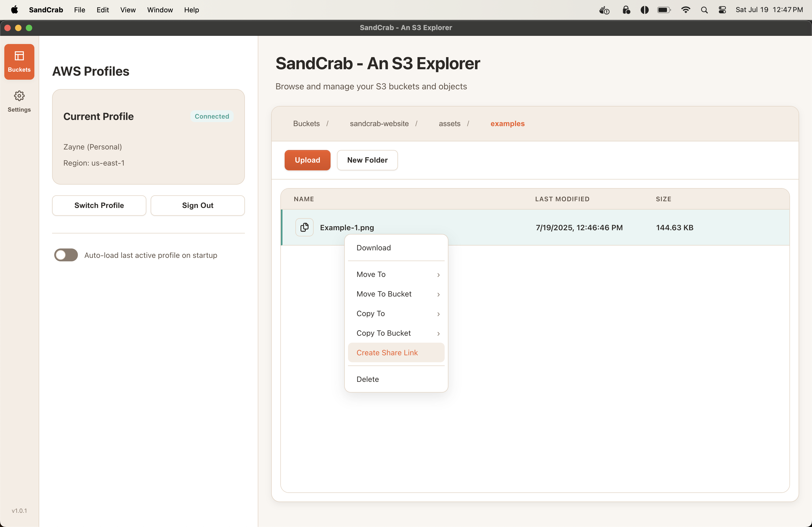
Task: Navigate to Buckets breadcrumb
Action: click(x=306, y=123)
